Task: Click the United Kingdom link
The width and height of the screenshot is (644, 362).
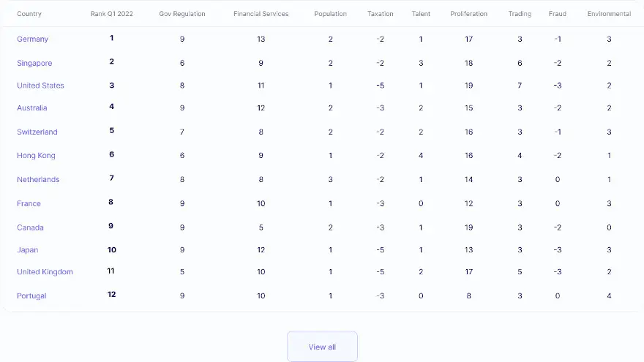Action: point(45,272)
